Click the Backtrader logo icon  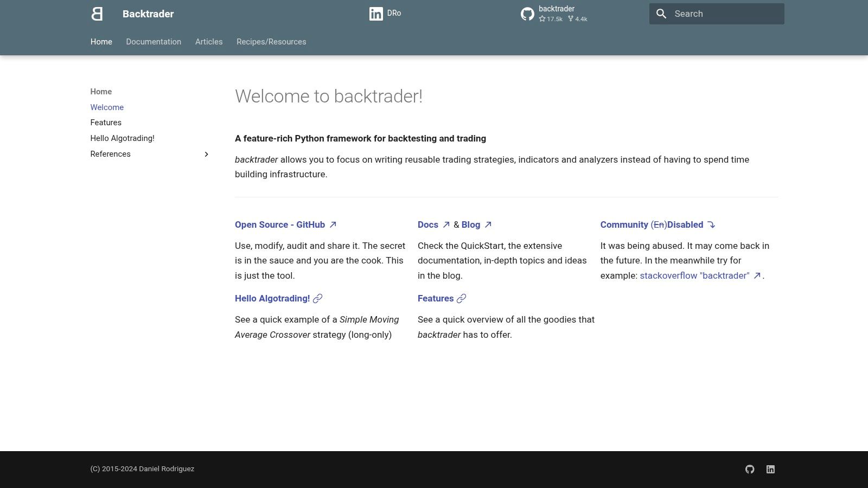97,14
